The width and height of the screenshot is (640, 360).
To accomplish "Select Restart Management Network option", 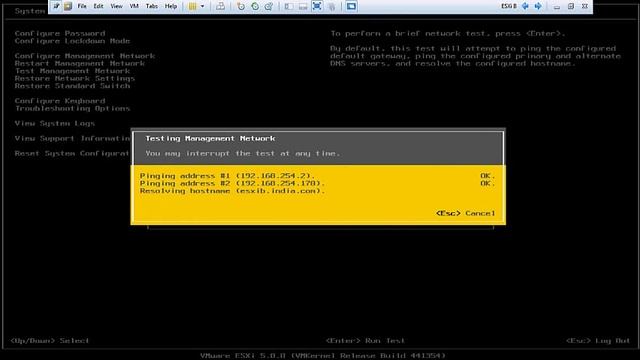I will tap(80, 63).
